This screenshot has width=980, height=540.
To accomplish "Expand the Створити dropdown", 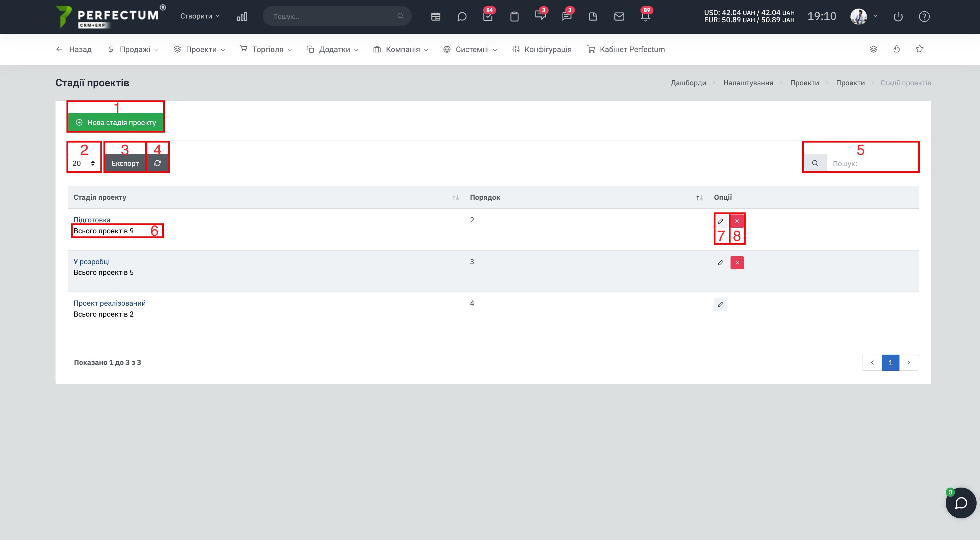I will coord(200,16).
